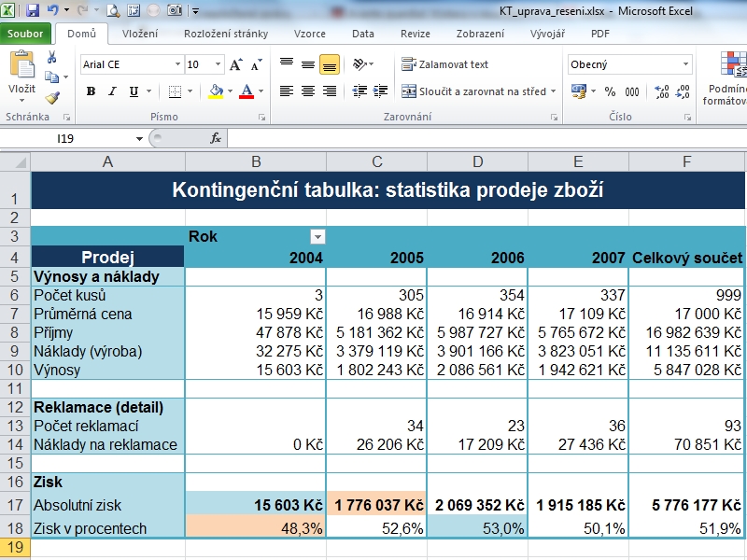The image size is (747, 560).
Task: Select the cut scissors icon
Action: click(x=52, y=57)
